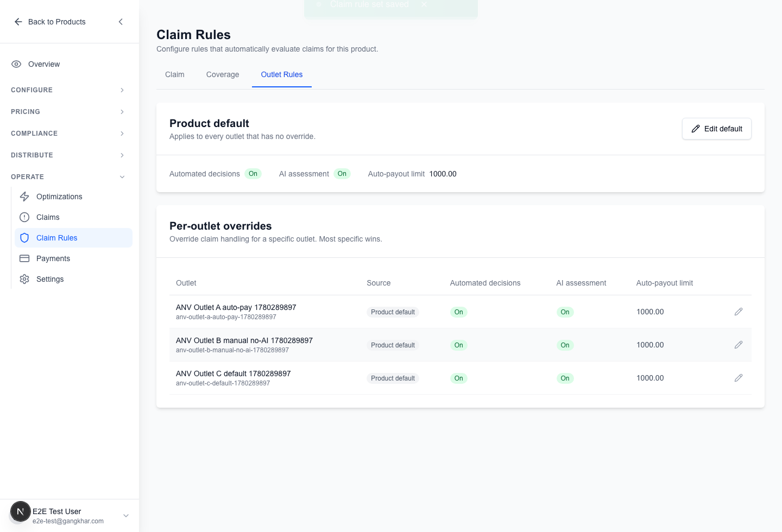Screen dimensions: 782x532
Task: Click the Claims alert circle icon
Action: 24,217
